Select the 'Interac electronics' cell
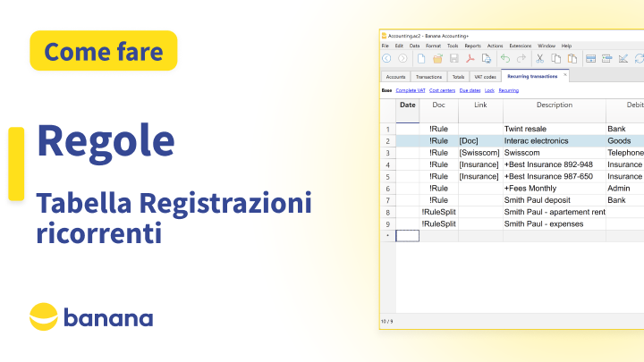Image resolution: width=644 pixels, height=362 pixels. pos(555,141)
